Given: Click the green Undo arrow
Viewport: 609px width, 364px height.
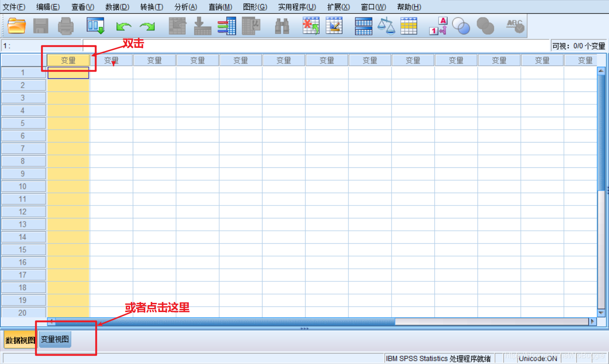Looking at the screenshot, I should click(123, 26).
